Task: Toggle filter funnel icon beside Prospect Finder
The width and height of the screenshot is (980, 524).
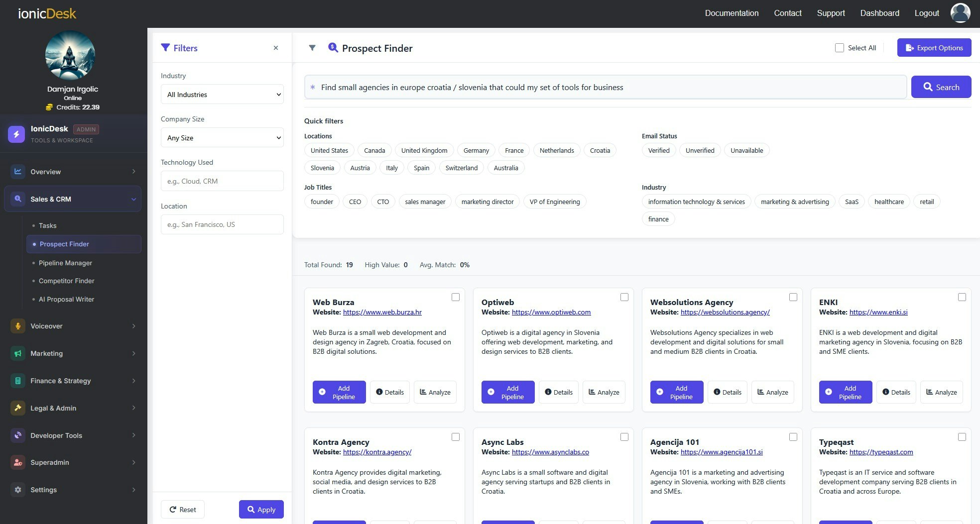Action: (x=312, y=48)
